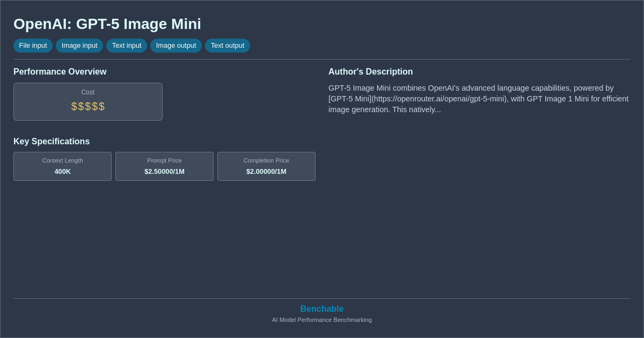Click the OpenAI: GPT-5 Image Mini title

[107, 24]
